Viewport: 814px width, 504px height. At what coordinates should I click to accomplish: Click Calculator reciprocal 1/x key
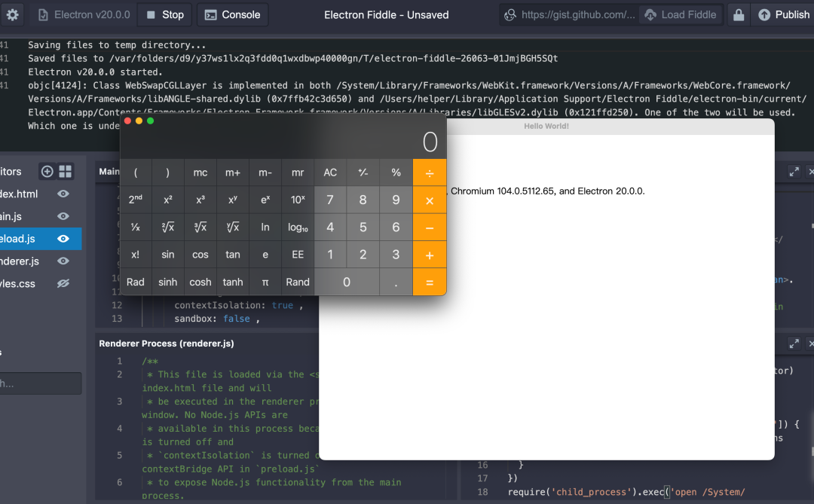(136, 228)
